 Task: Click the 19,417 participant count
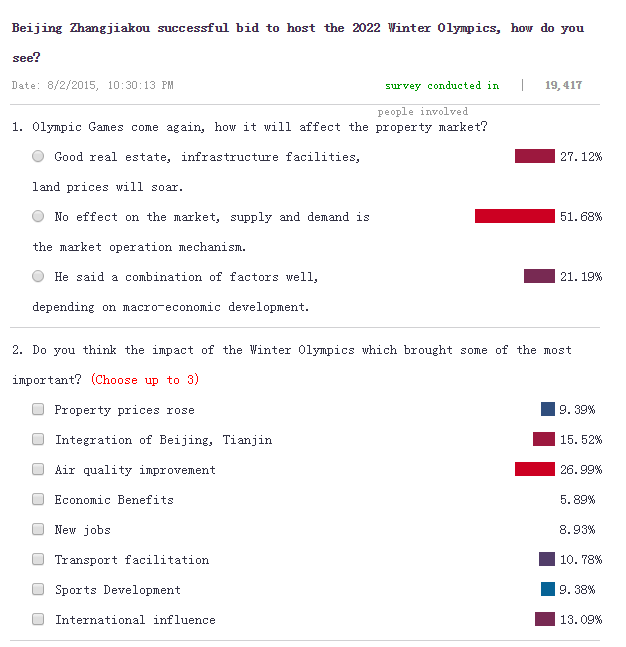click(x=563, y=86)
